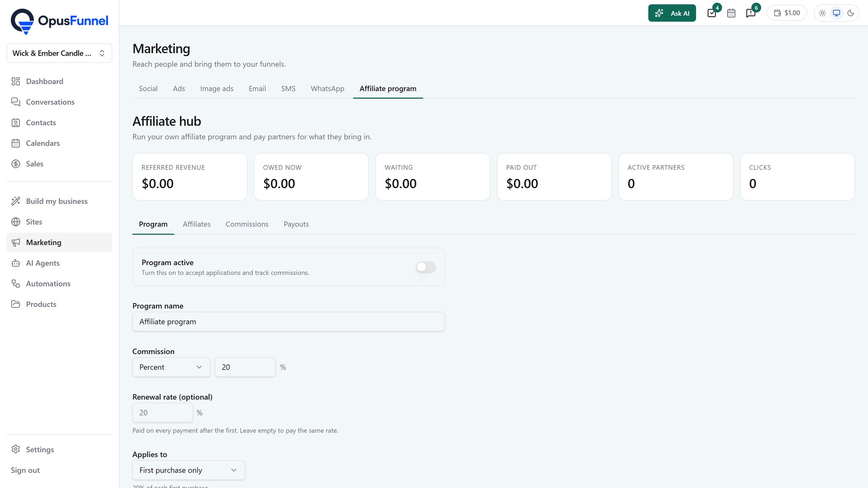The height and width of the screenshot is (488, 868).
Task: Select the Program sub-tab
Action: 153,224
